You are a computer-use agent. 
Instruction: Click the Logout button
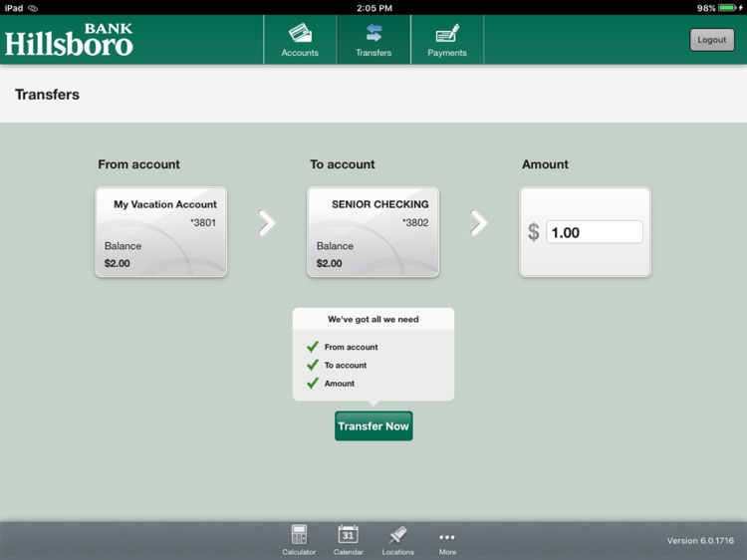click(x=712, y=40)
